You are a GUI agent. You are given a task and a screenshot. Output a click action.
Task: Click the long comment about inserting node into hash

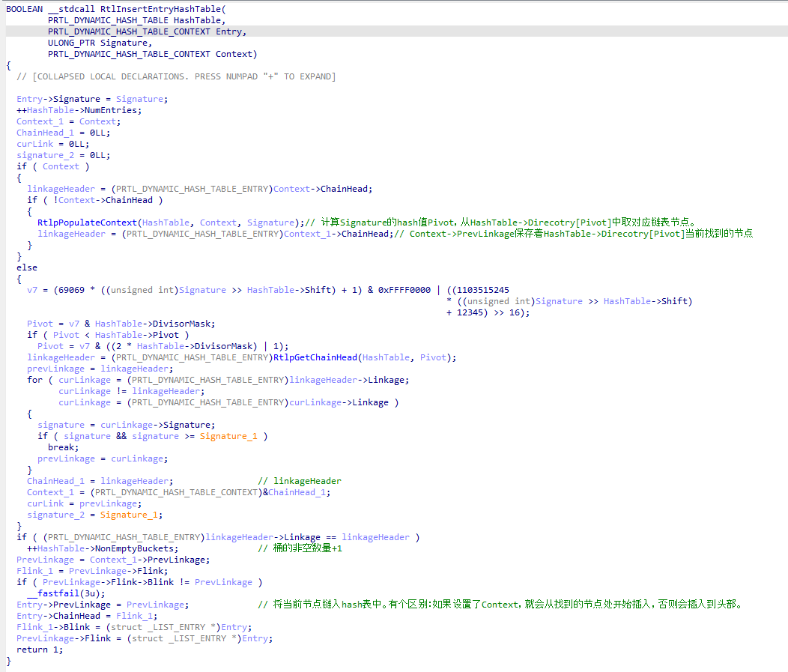click(x=501, y=605)
